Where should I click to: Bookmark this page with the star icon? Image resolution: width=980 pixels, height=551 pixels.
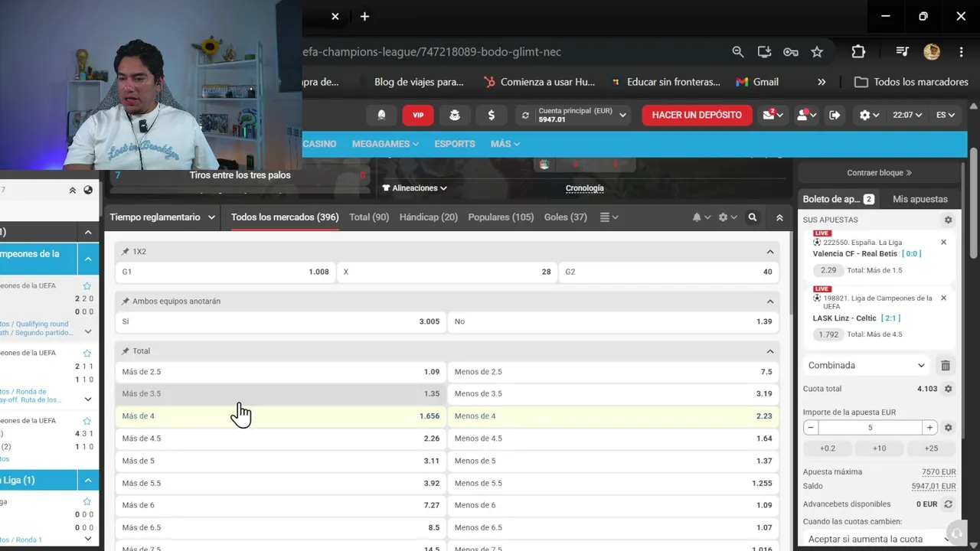817,52
